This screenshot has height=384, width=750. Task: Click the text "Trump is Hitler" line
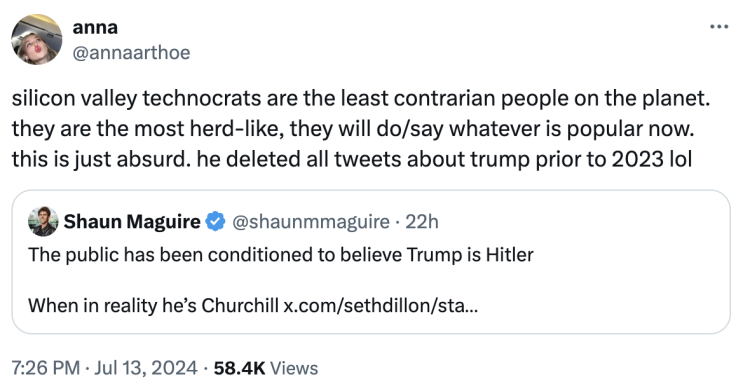281,255
